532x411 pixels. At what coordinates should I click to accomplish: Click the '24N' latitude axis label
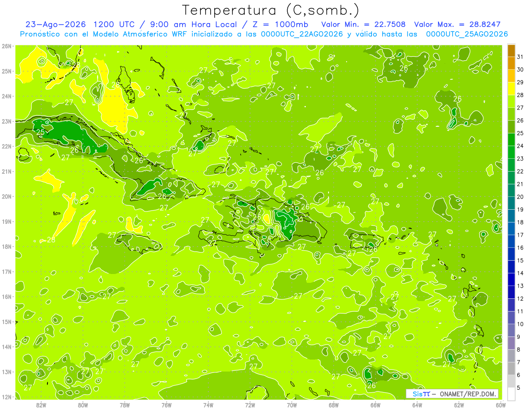coord(7,96)
